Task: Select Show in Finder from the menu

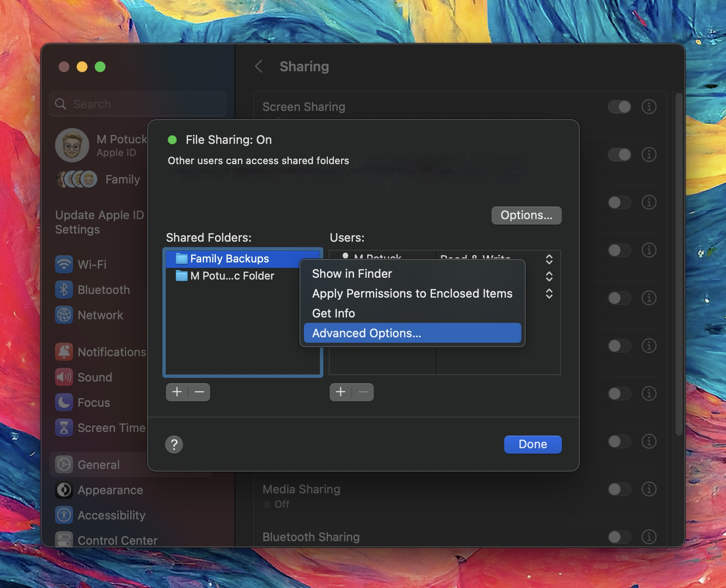Action: [352, 274]
